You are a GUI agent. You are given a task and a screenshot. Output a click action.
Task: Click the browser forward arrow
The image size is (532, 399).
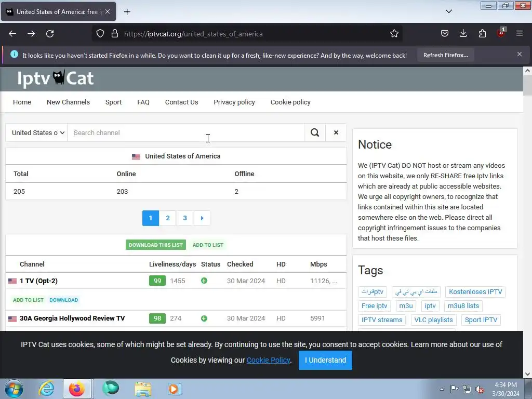tap(31, 34)
